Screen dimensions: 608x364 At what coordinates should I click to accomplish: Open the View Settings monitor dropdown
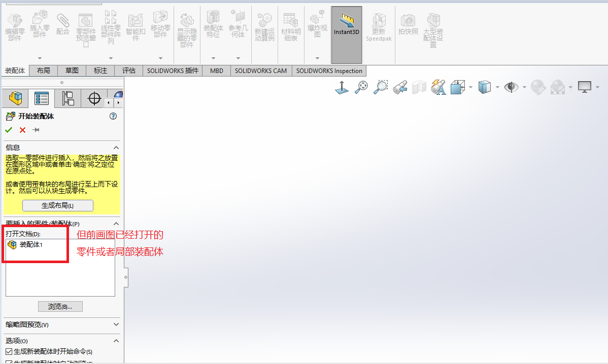click(x=597, y=87)
